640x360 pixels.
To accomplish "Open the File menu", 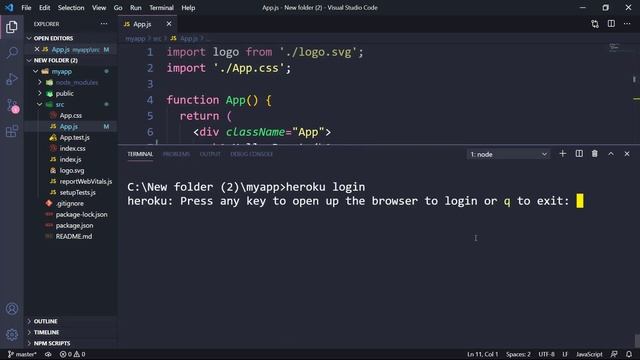I will 26,8.
